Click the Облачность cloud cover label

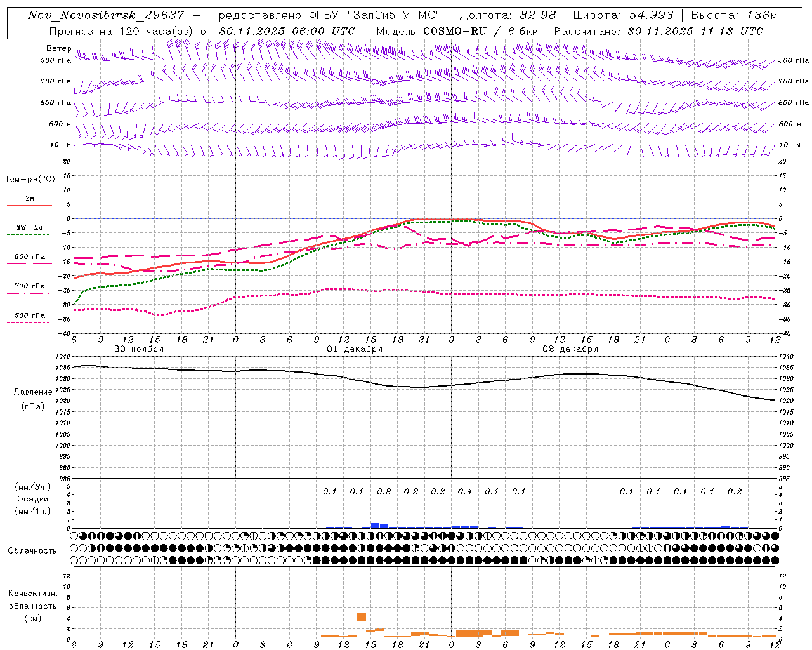click(32, 550)
